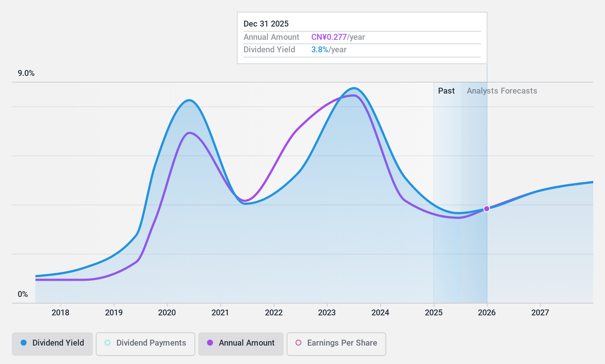The width and height of the screenshot is (605, 364).
Task: Click the 2022 x-axis label
Action: [274, 313]
